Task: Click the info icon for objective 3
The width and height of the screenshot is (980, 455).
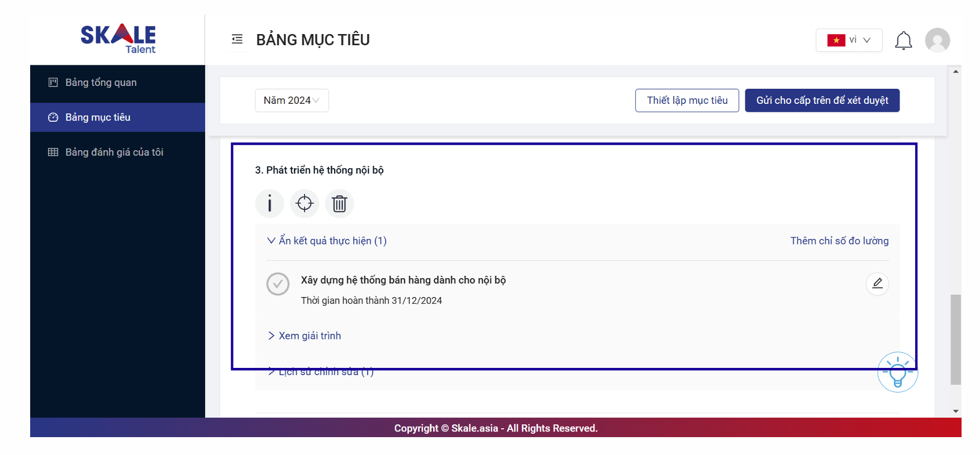Action: [269, 203]
